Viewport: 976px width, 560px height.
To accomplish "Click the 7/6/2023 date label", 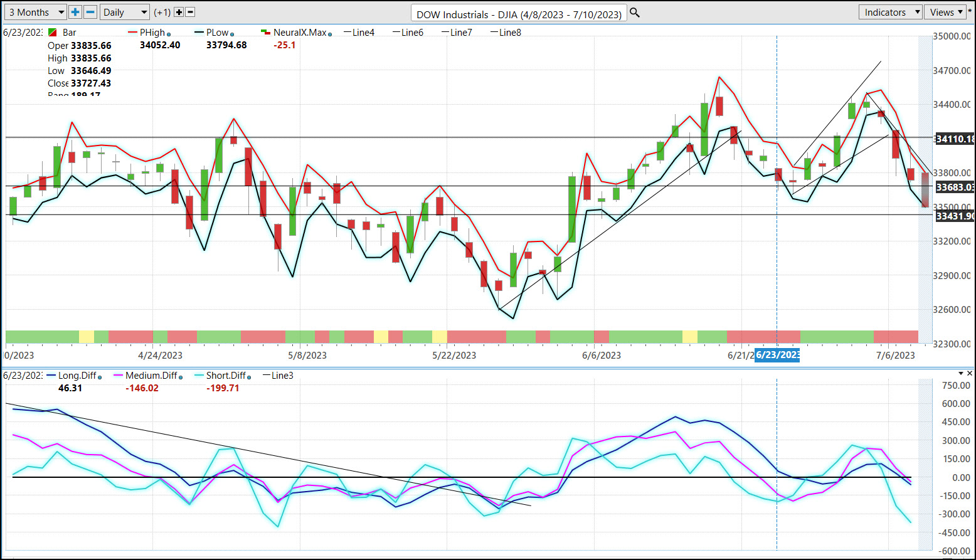I will (896, 355).
